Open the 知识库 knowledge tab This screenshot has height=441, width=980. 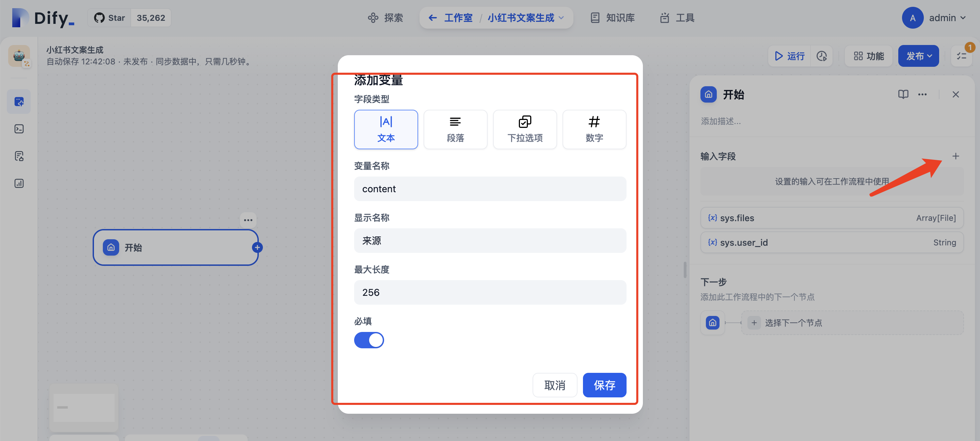tap(613, 18)
